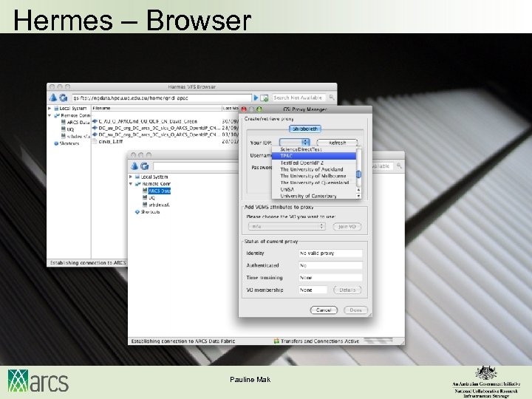Screen dimensions: 532x399
Task: Click the refresh icon in the rear Hermes VFS Browser toolbar
Action: point(63,98)
